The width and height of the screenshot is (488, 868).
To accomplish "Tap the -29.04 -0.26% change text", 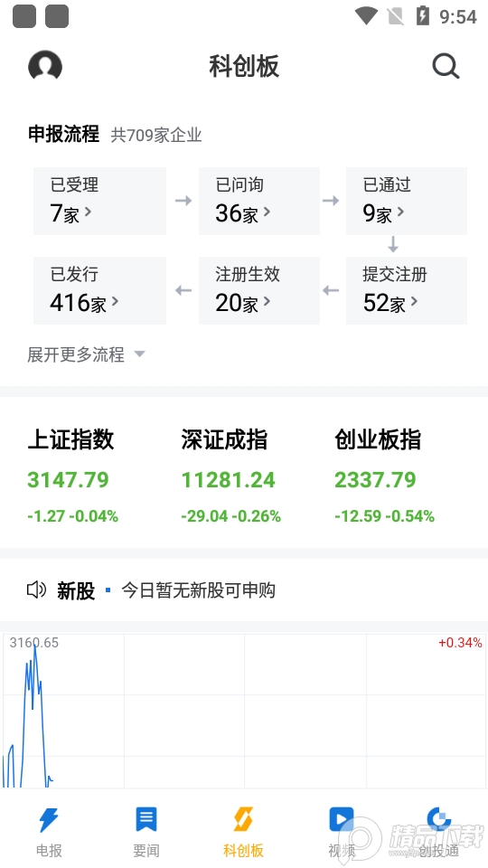I will (230, 516).
